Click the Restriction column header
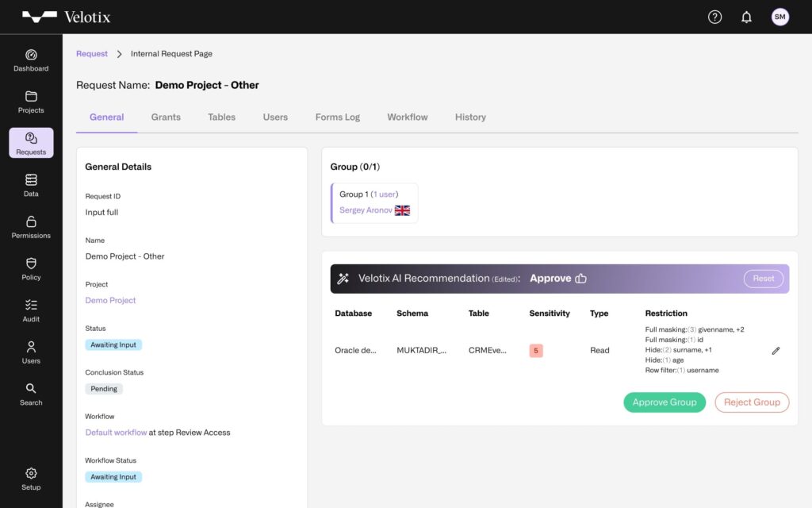The image size is (812, 508). (666, 313)
